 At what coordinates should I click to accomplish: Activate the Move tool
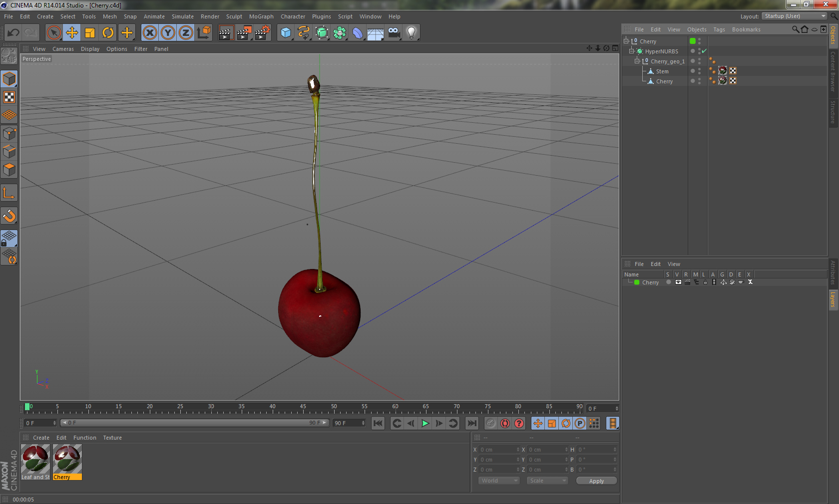(x=72, y=33)
